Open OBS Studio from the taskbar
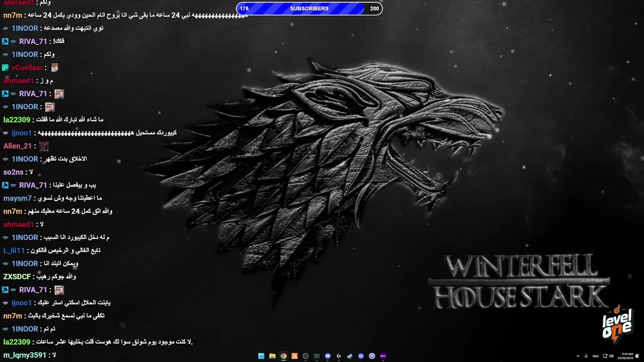 [305, 356]
